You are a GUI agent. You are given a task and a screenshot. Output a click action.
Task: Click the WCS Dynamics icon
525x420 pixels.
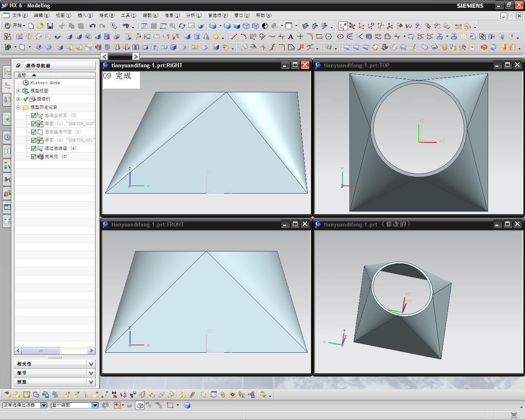(x=352, y=26)
